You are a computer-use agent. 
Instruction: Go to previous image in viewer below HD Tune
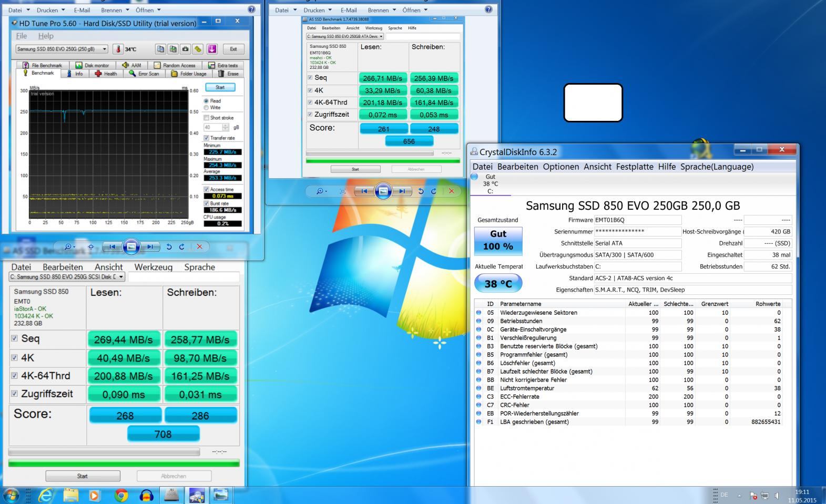(x=113, y=246)
